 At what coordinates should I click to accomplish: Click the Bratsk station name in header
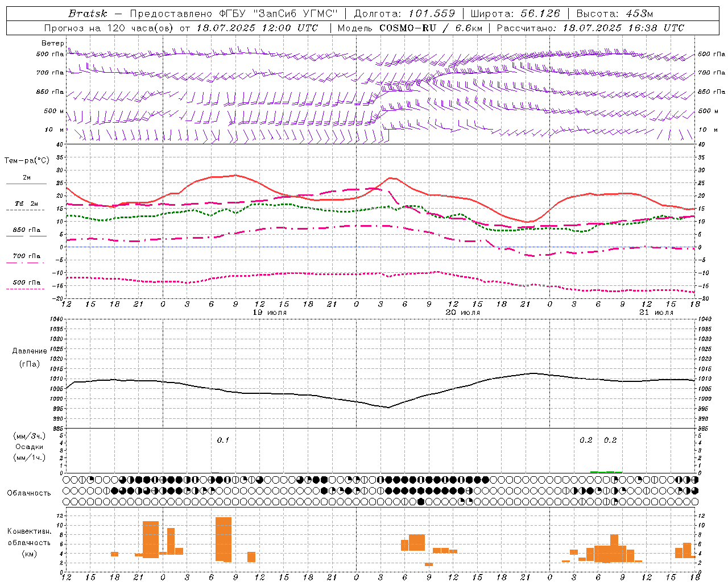tap(88, 14)
